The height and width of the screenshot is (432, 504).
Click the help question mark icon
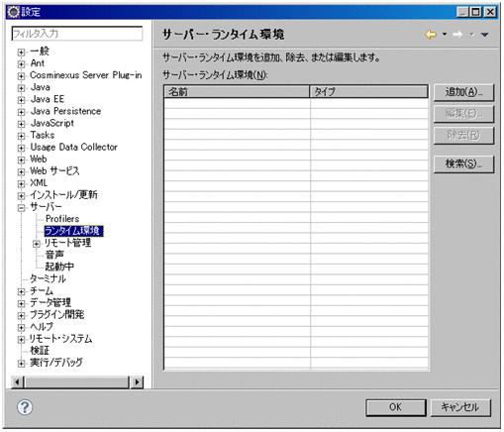click(25, 407)
